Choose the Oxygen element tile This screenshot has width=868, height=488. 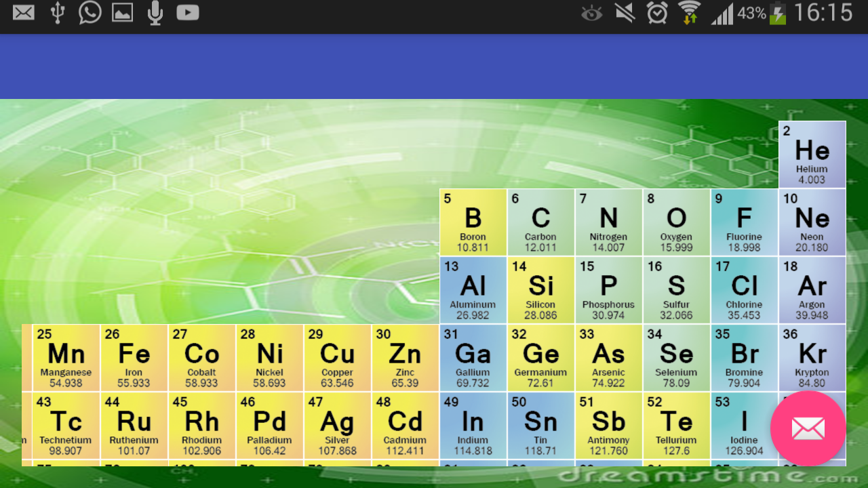click(677, 222)
